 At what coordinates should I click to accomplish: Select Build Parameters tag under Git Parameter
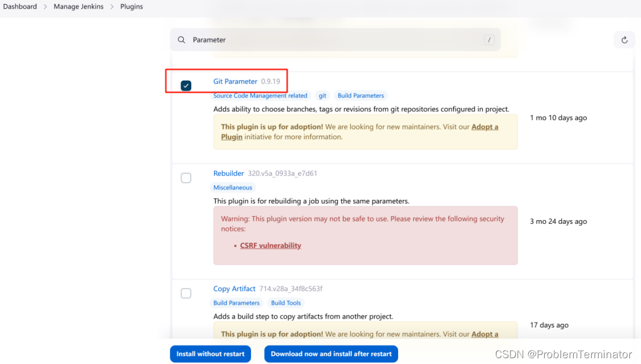click(x=360, y=96)
